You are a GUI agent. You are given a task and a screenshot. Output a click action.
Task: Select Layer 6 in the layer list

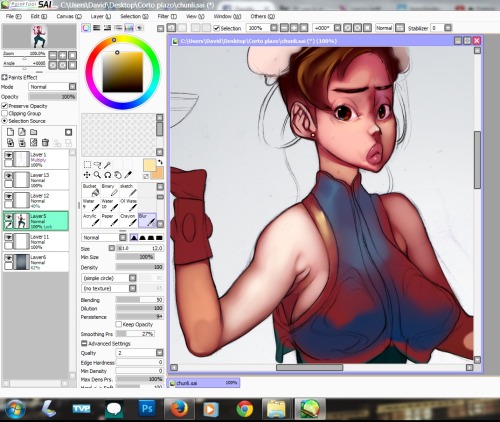click(x=36, y=262)
